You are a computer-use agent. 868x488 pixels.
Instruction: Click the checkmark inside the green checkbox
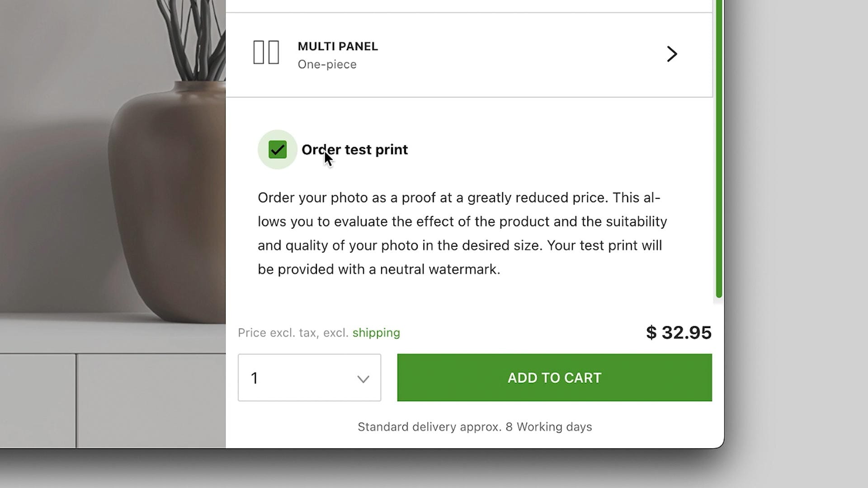[277, 150]
